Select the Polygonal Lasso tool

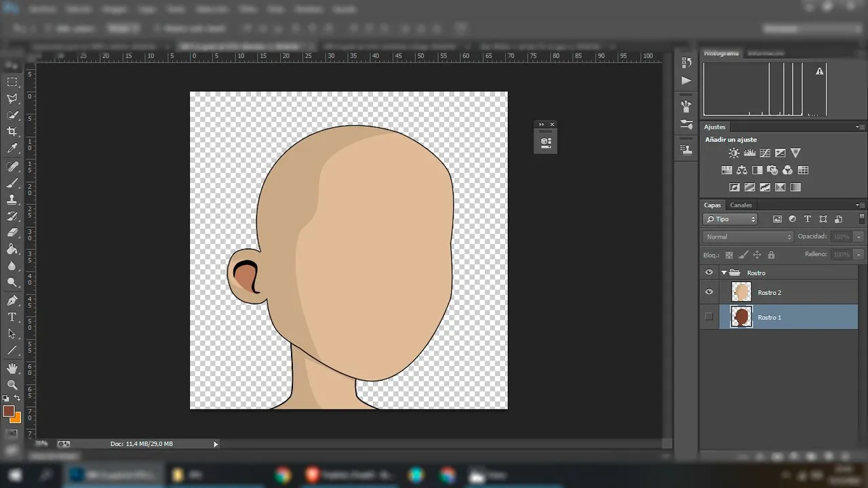click(12, 99)
